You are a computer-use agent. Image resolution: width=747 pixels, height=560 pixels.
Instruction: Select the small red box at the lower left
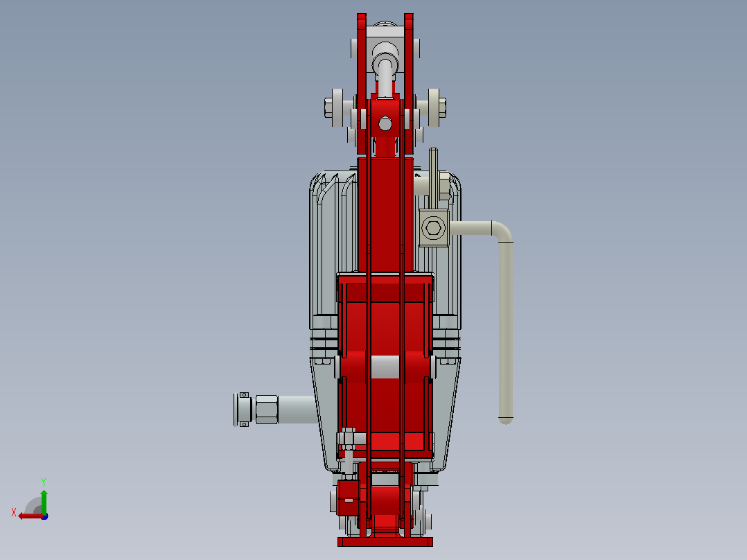(349, 498)
